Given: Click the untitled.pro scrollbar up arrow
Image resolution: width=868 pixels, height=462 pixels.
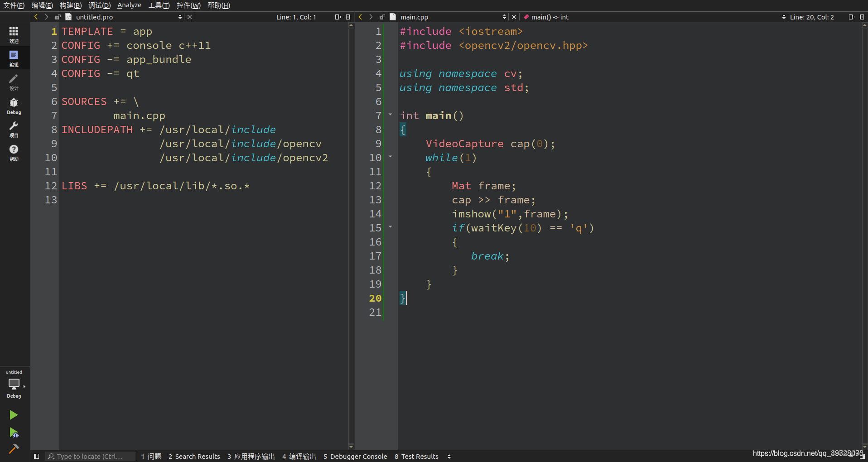Looking at the screenshot, I should 351,25.
